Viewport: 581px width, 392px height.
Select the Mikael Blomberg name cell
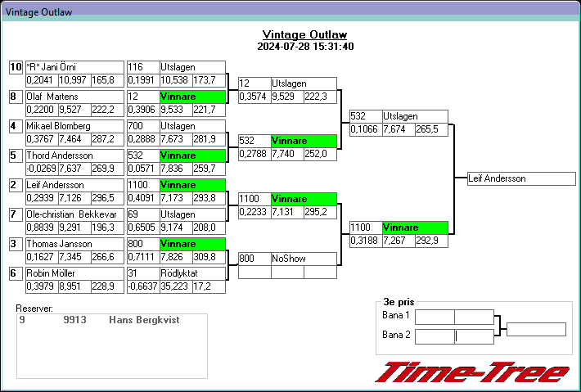pos(74,126)
